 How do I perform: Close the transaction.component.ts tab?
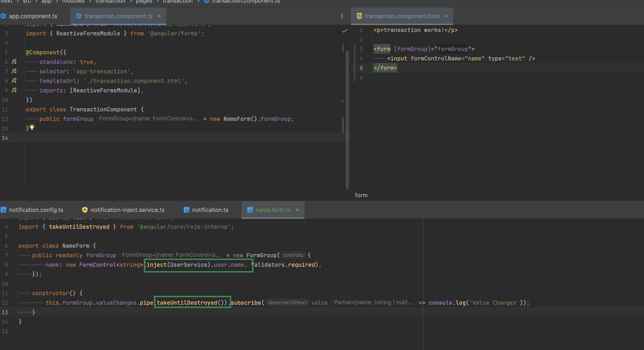coord(159,16)
